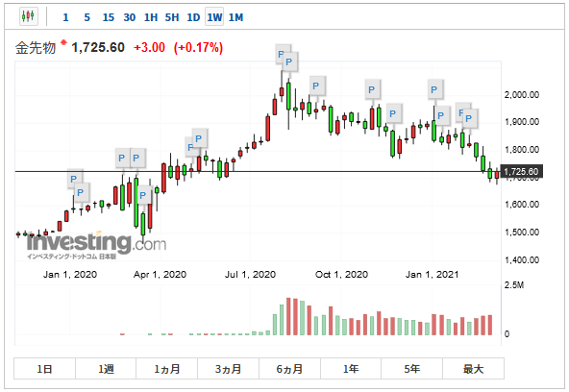Pick the 30 minute interval
Screen dimensions: 569x392
click(130, 17)
